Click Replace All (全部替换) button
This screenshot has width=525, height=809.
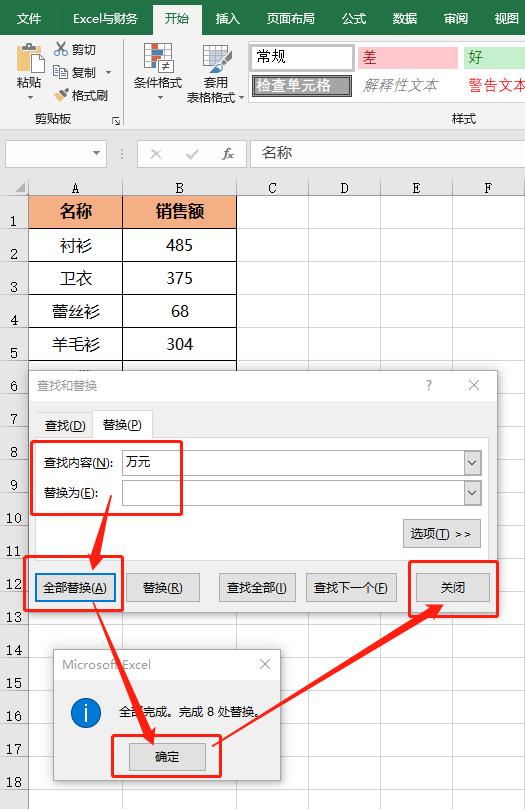(75, 588)
